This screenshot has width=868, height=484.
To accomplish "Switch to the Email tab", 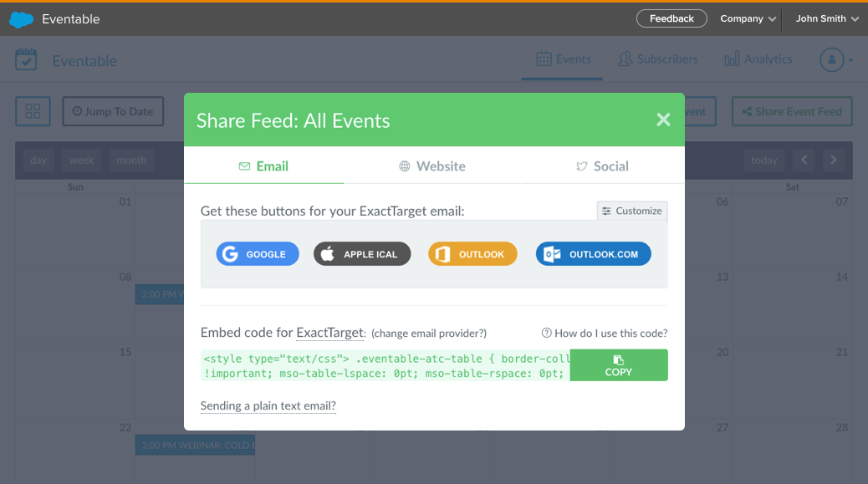I will point(263,166).
